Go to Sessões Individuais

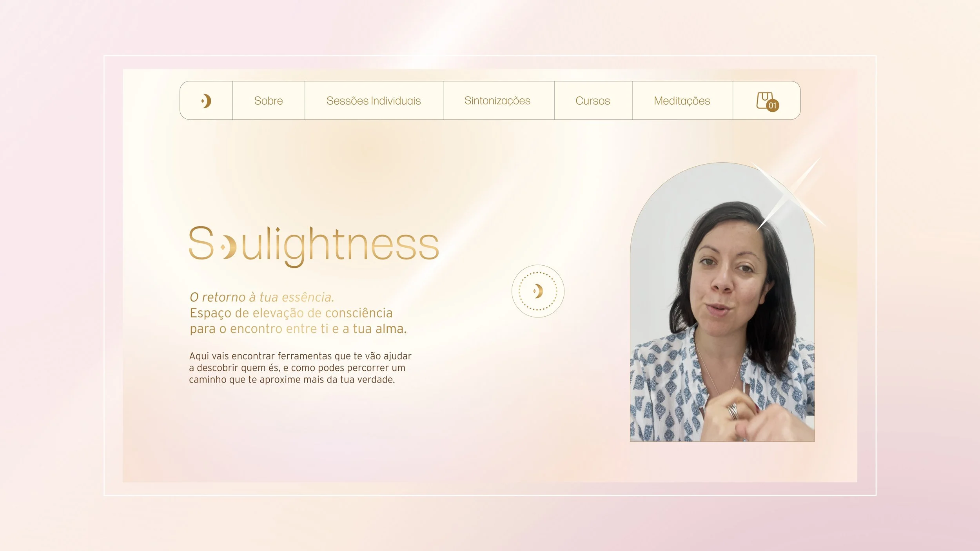(374, 101)
